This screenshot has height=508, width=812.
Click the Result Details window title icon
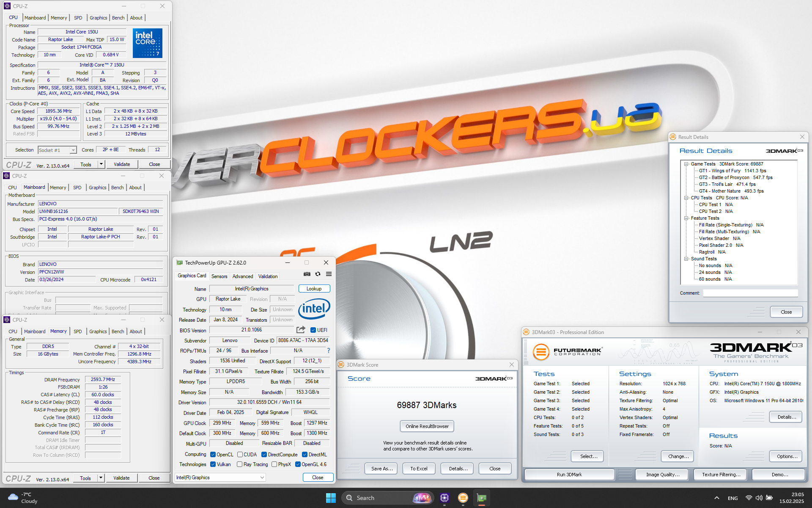tap(673, 137)
